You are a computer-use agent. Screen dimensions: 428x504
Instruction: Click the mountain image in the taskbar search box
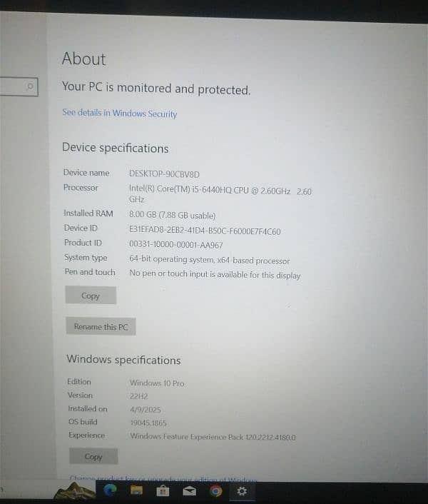74,491
